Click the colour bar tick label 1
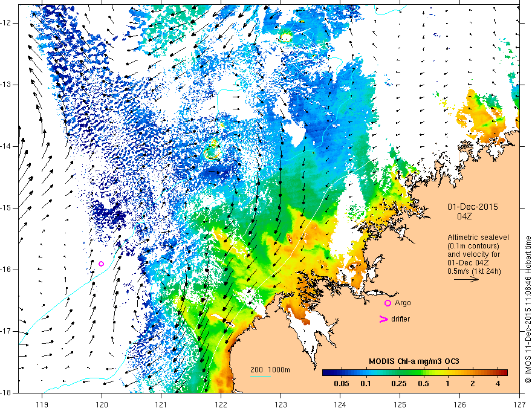Image resolution: width=532 pixels, height=411 pixels. (x=447, y=384)
